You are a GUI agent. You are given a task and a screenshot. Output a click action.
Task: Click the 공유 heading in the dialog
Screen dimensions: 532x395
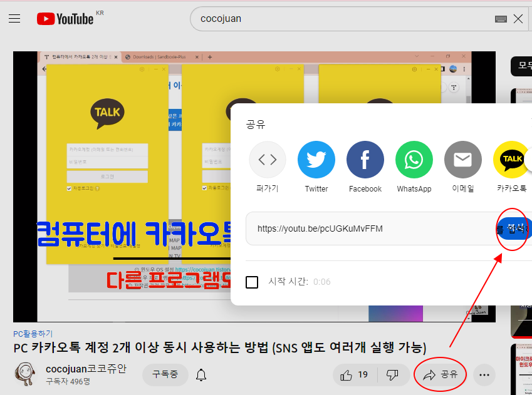point(256,125)
